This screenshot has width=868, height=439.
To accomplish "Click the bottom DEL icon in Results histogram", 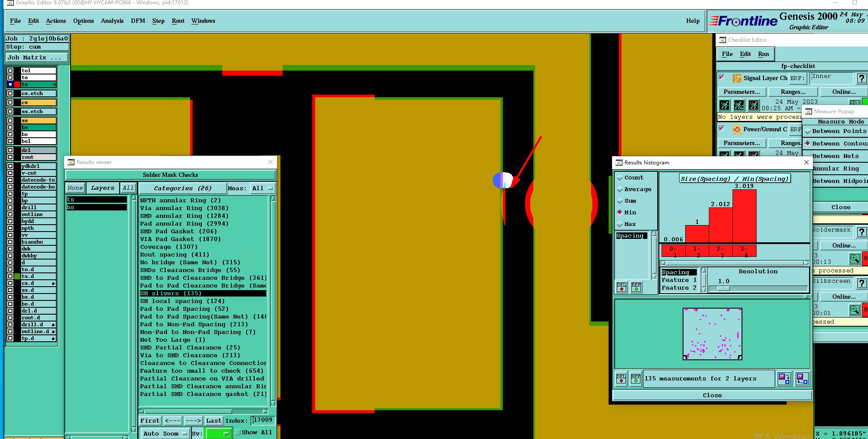I will tap(621, 378).
